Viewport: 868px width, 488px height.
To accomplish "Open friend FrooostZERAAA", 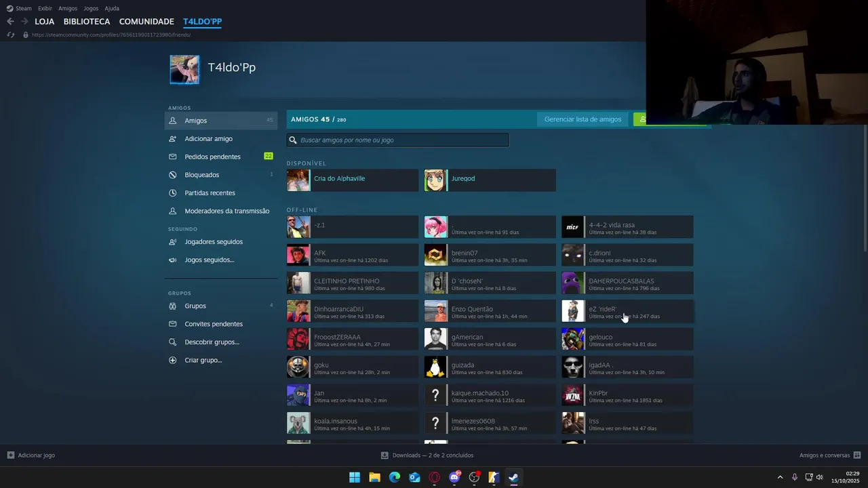I will pos(353,339).
